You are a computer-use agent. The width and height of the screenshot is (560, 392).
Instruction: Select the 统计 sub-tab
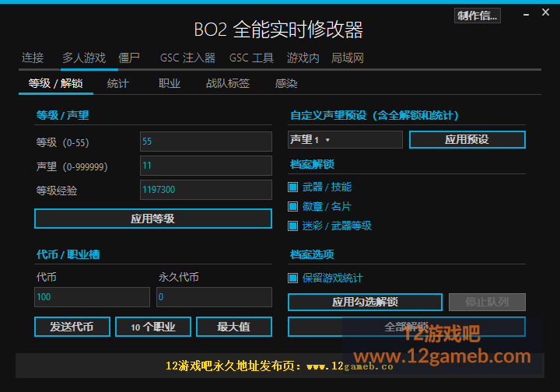coord(118,83)
